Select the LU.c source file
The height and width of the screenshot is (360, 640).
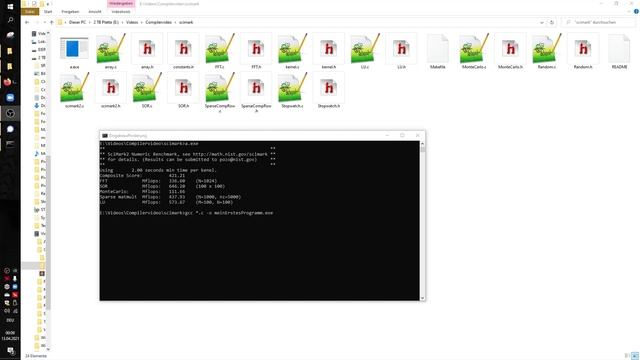click(x=365, y=52)
